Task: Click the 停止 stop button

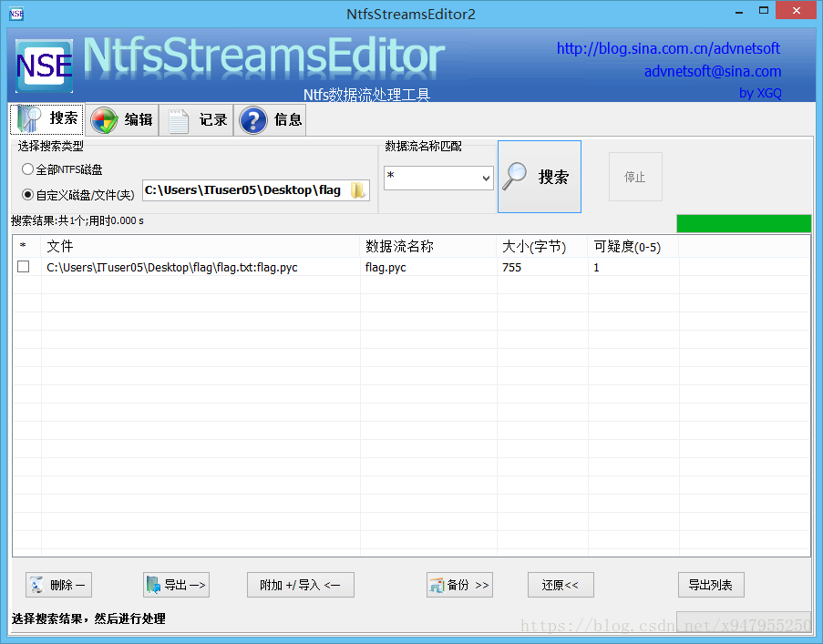Action: pyautogui.click(x=635, y=177)
